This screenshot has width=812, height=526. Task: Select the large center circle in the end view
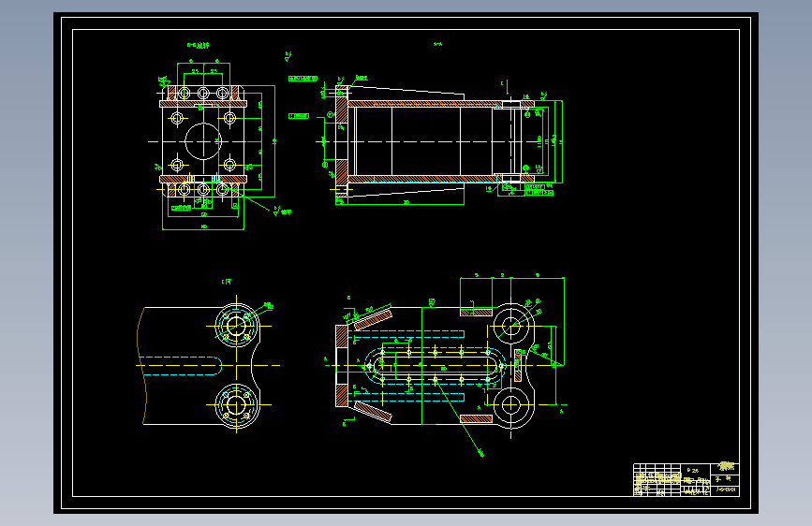click(x=203, y=140)
